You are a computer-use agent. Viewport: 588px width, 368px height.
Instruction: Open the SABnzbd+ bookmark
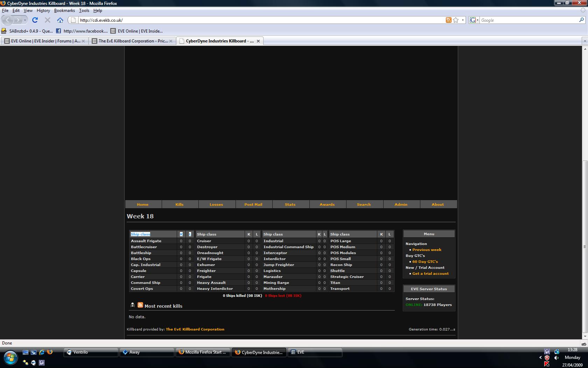(x=27, y=31)
